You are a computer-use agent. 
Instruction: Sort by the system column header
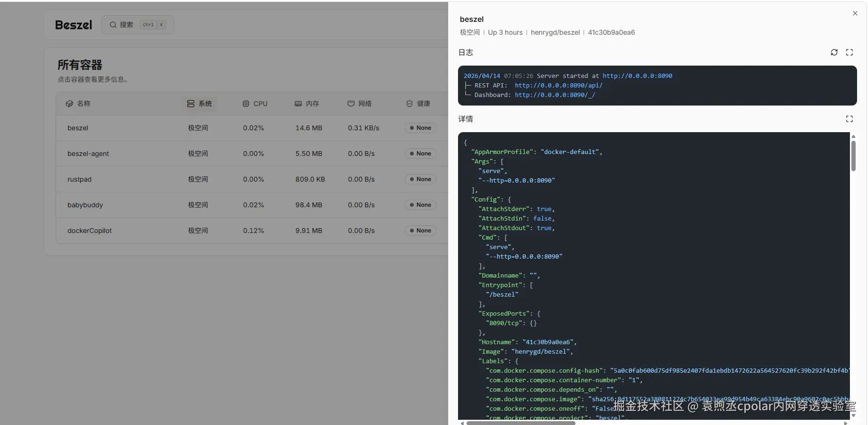point(200,104)
